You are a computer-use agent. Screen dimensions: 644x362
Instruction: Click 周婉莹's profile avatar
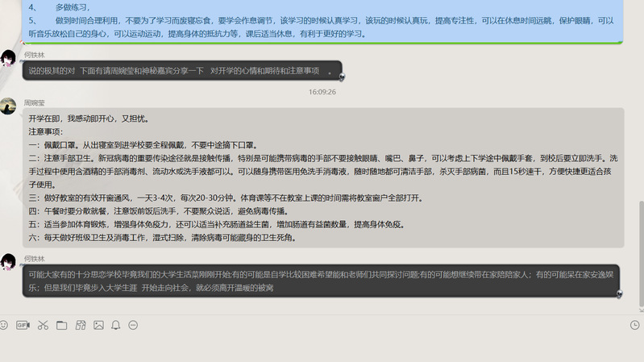[x=9, y=106]
